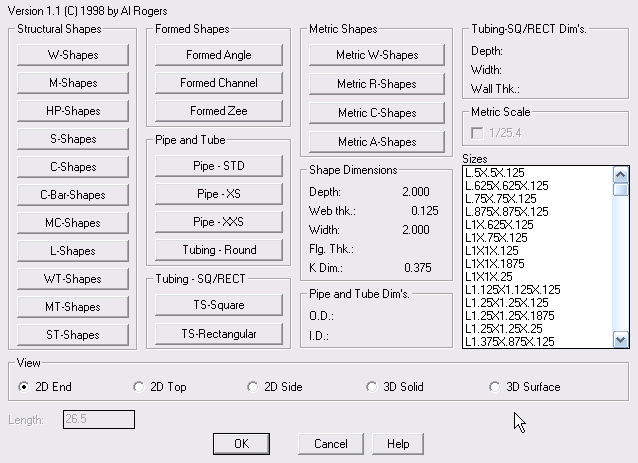Image resolution: width=638 pixels, height=463 pixels.
Task: Pick size L1X.75X.125
Action: 537,238
